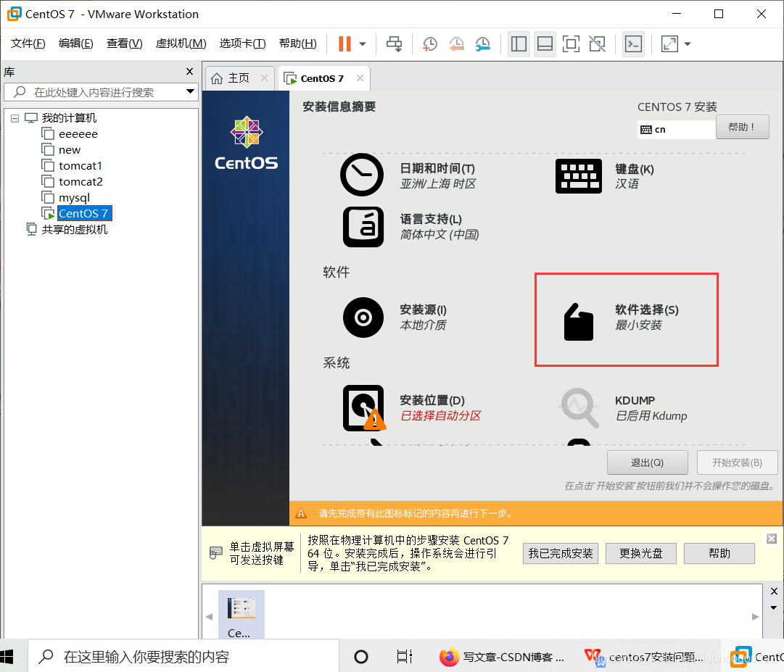Click 更换光盘 button
Viewport: 784px width, 672px height.
[641, 554]
